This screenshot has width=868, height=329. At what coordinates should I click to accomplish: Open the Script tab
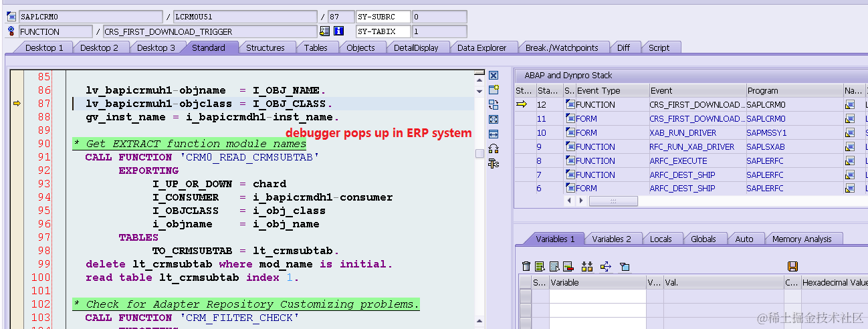pos(659,47)
